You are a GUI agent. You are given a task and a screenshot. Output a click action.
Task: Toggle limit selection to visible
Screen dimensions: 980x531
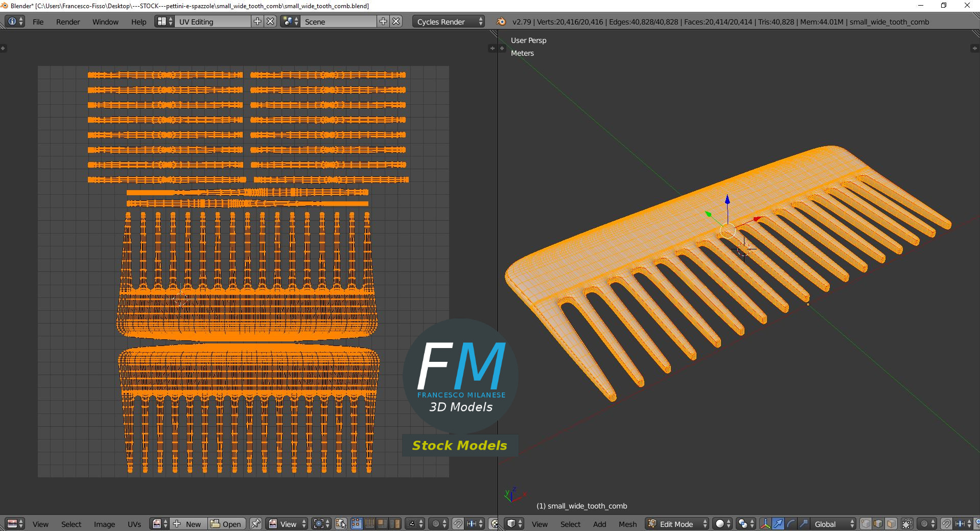tap(907, 524)
